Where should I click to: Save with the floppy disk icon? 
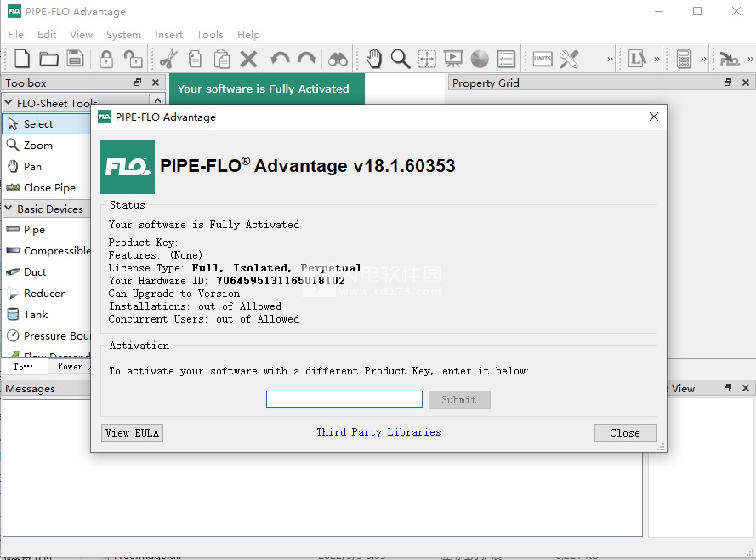75,59
